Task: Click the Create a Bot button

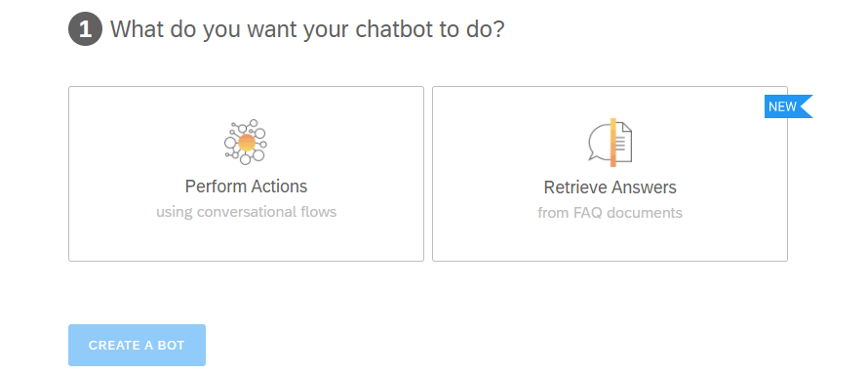Action: pyautogui.click(x=137, y=345)
